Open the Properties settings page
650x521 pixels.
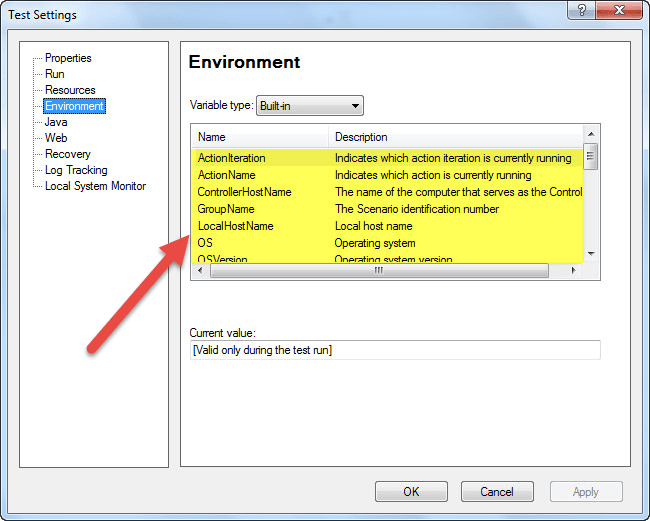pos(68,58)
